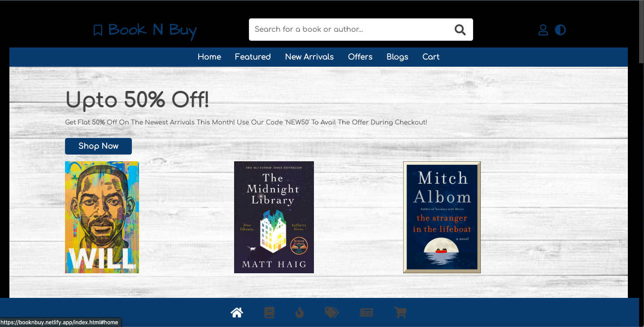644x327 pixels.
Task: Open Offers in the navigation bar
Action: click(x=360, y=57)
